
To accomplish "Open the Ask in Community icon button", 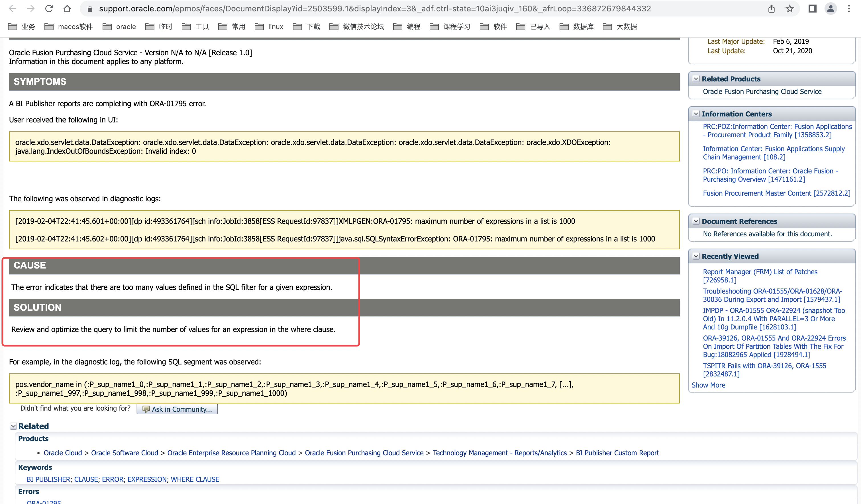I will click(x=146, y=409).
